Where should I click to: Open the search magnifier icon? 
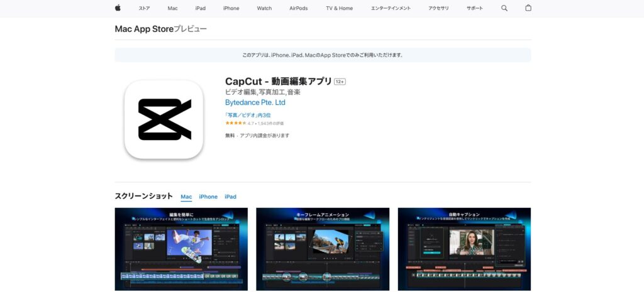pyautogui.click(x=504, y=8)
